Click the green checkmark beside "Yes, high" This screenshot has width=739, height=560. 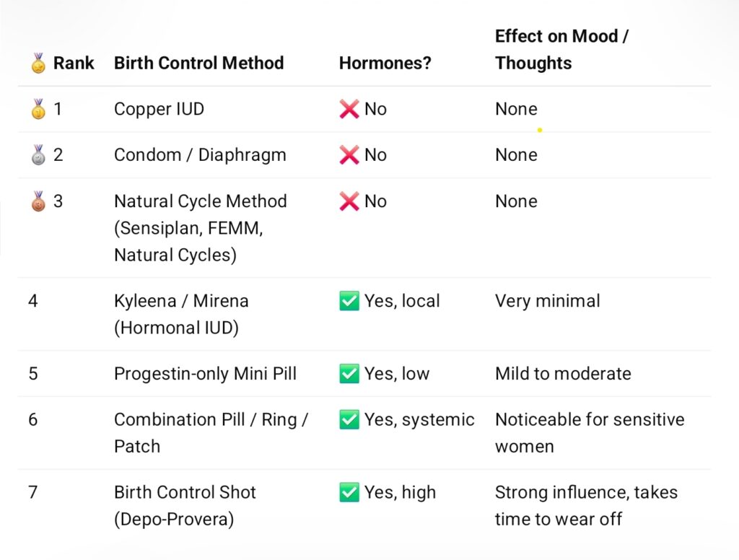coord(349,493)
